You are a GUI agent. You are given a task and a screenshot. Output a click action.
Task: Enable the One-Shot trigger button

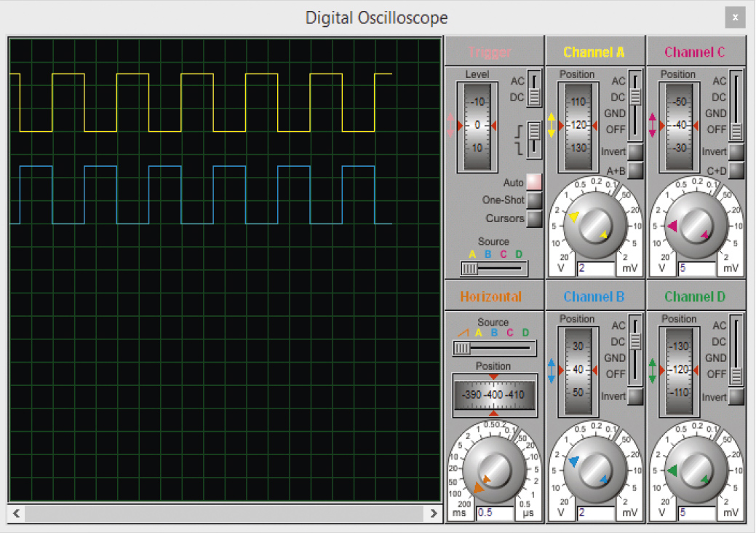[534, 200]
